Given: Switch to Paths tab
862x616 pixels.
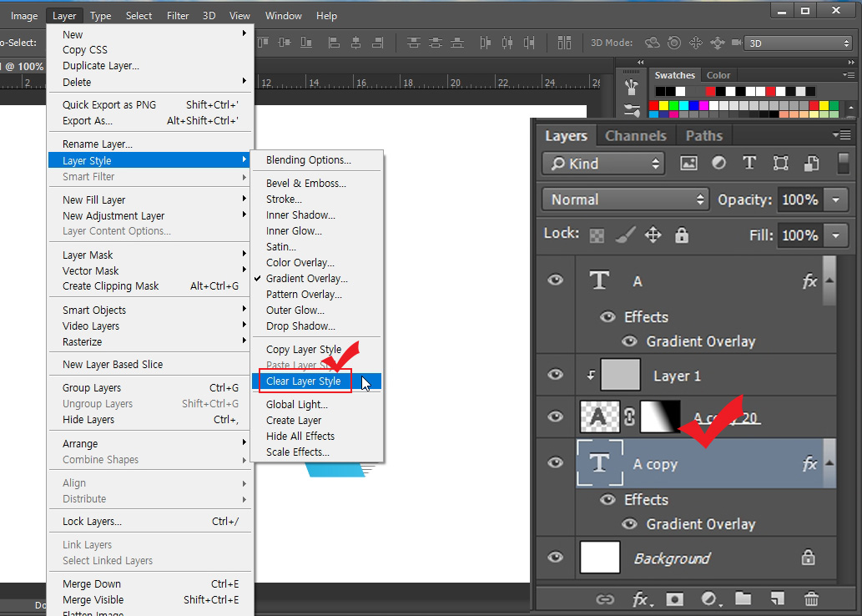Looking at the screenshot, I should click(x=703, y=135).
